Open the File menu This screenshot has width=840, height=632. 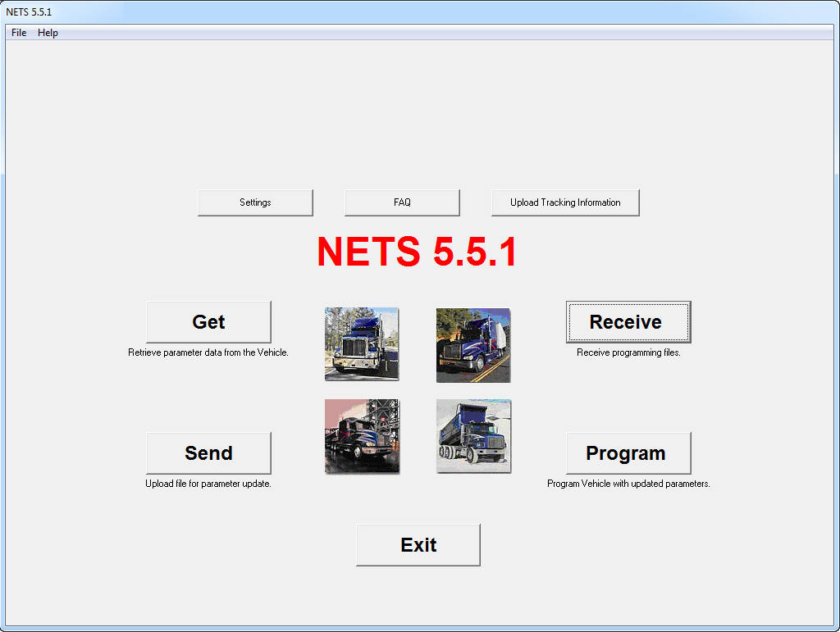click(19, 33)
